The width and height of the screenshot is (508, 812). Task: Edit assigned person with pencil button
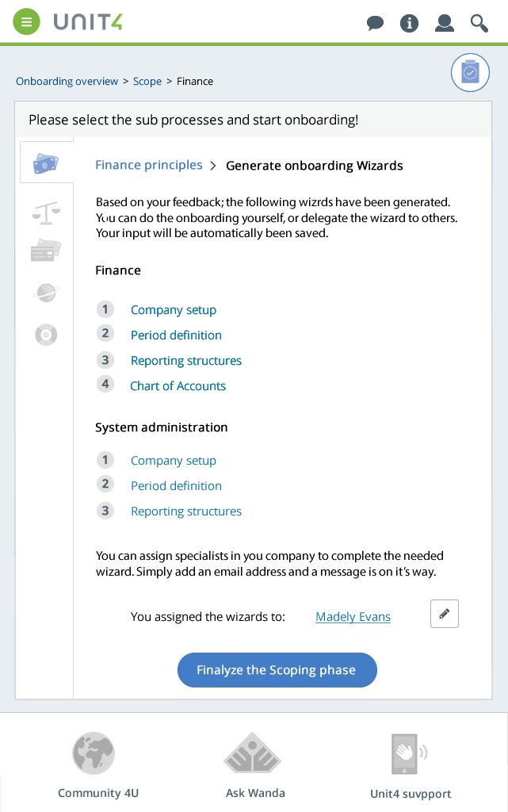(445, 614)
